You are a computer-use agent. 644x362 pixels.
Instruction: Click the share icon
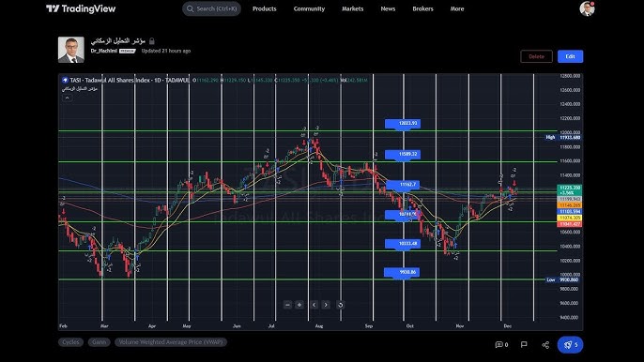545,345
